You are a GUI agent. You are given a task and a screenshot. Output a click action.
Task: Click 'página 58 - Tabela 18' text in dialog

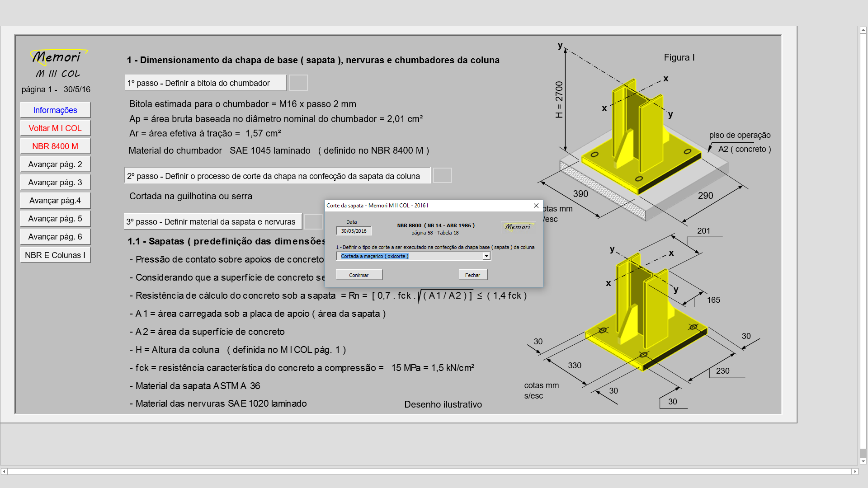(435, 233)
